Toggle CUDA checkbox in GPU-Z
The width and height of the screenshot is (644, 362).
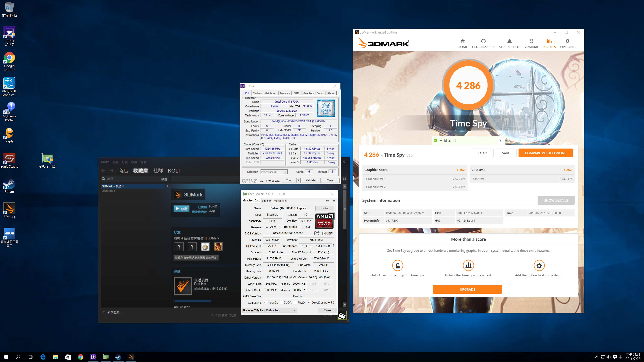(281, 303)
